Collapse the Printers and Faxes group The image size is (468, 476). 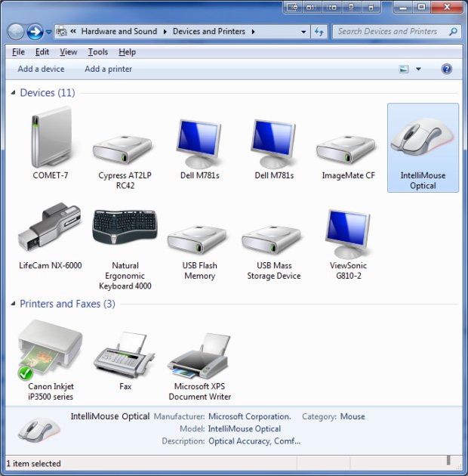(13, 304)
